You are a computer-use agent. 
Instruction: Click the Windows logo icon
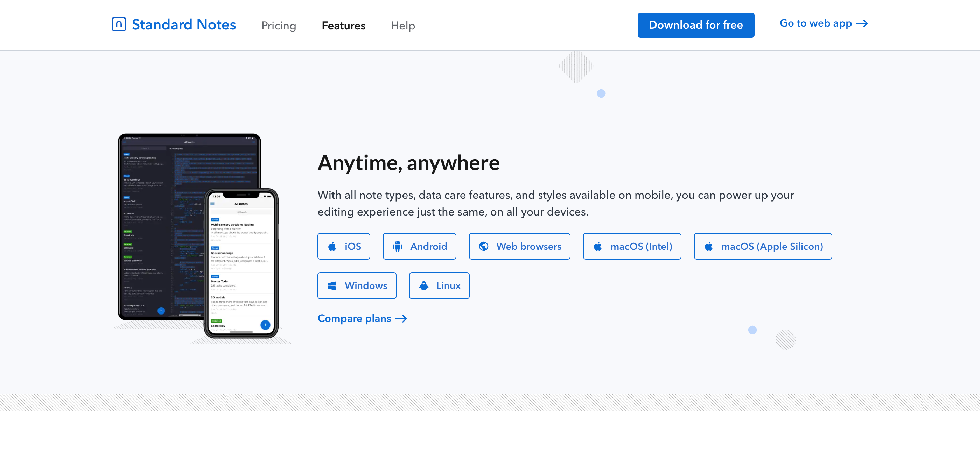(332, 285)
